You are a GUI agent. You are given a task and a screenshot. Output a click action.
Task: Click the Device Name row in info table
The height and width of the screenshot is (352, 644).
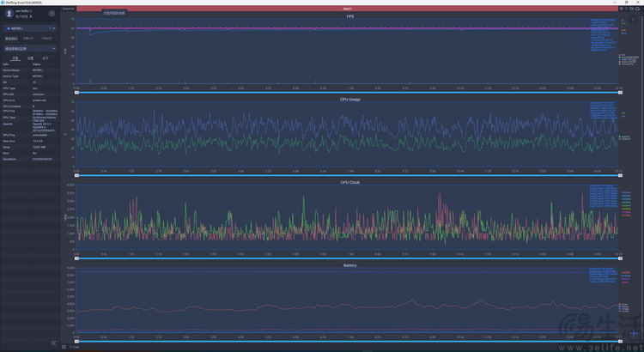(x=30, y=70)
